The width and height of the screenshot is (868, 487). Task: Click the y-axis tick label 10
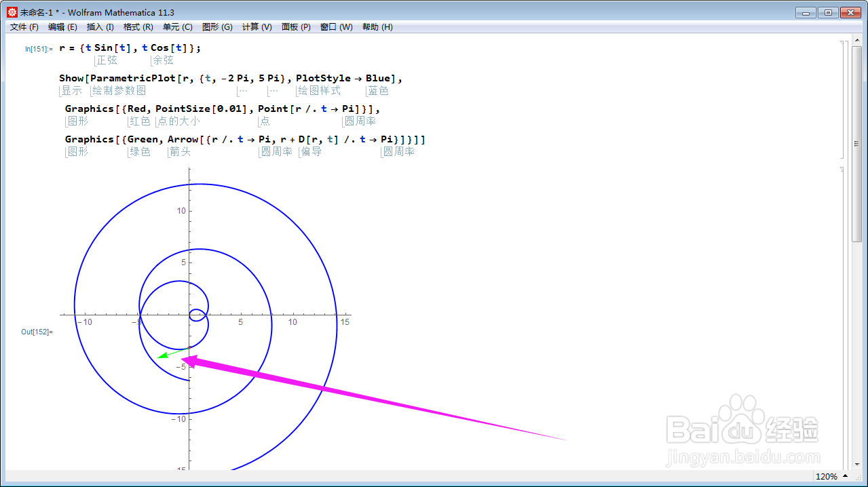coord(181,211)
